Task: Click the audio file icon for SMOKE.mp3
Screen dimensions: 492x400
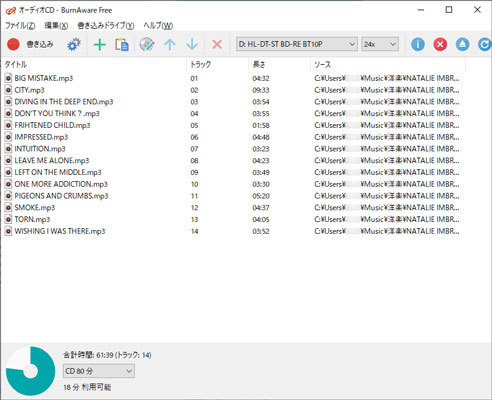Action: [8, 208]
